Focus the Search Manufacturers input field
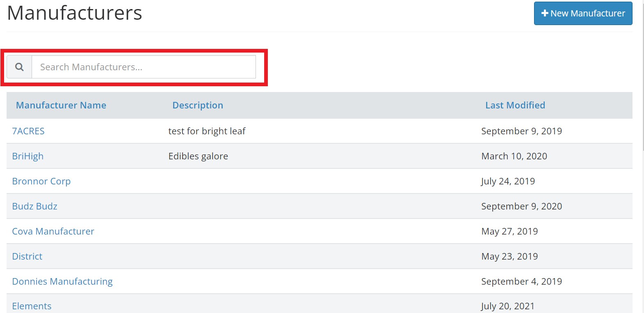This screenshot has width=644, height=313. pyautogui.click(x=144, y=67)
